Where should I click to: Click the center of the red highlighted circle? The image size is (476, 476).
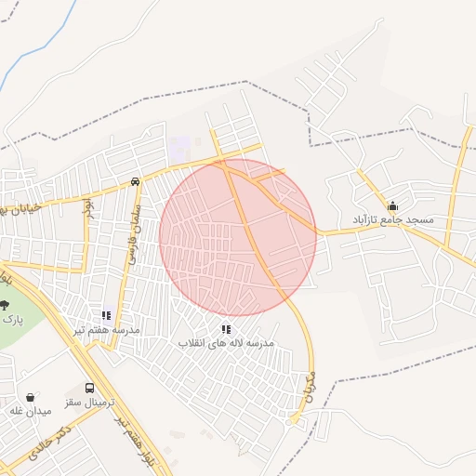[x=238, y=237]
